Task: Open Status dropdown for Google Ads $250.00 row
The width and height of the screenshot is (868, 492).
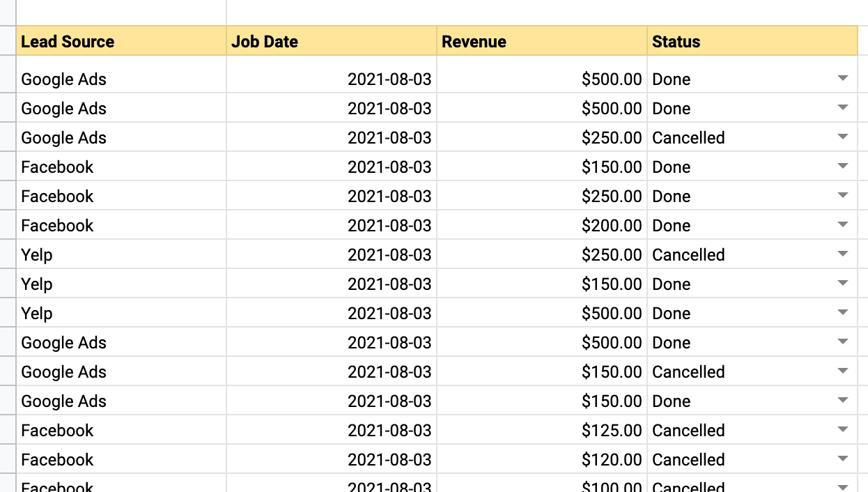Action: [x=843, y=137]
